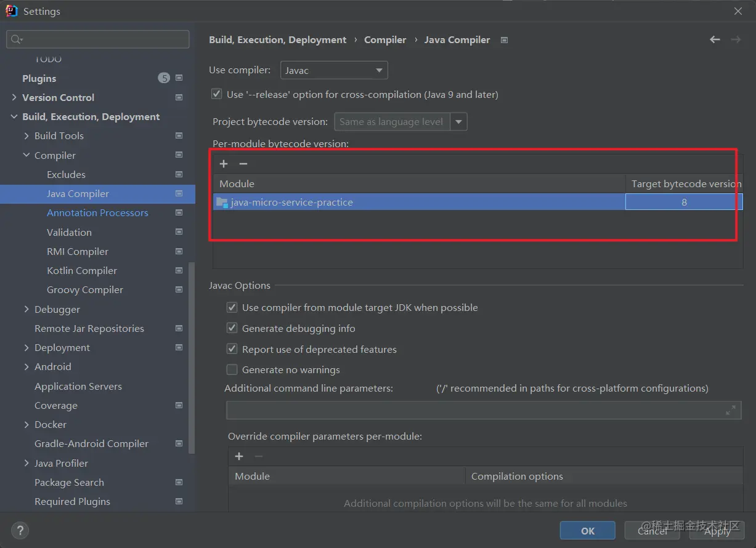Expand the Debugger settings node

pyautogui.click(x=26, y=309)
